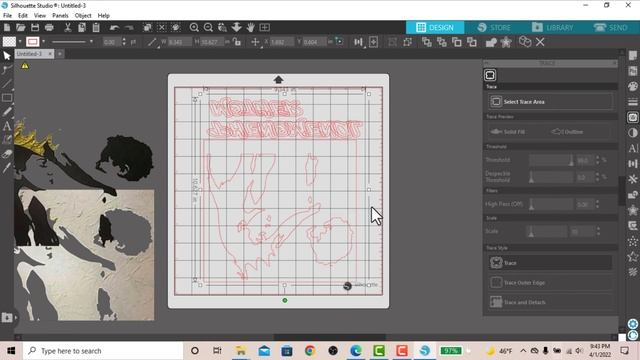This screenshot has height=360, width=640.
Task: Toggle Outline trace preview
Action: (568, 132)
